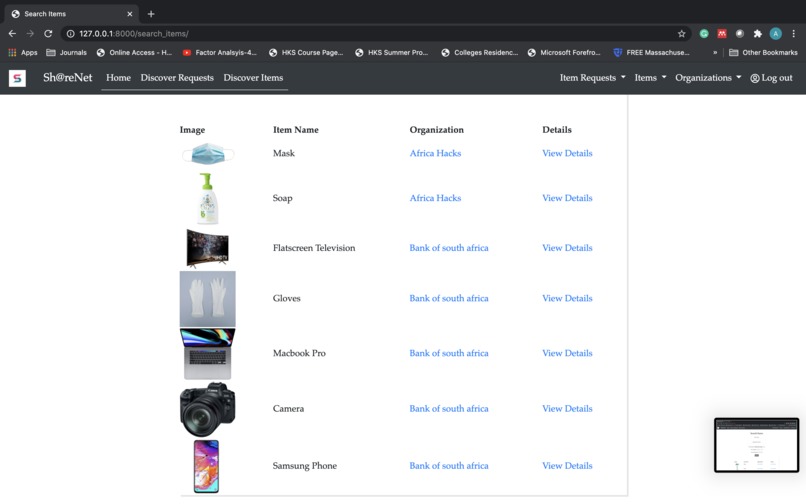806x504 pixels.
Task: View Details for Samsung Phone
Action: [x=567, y=466]
